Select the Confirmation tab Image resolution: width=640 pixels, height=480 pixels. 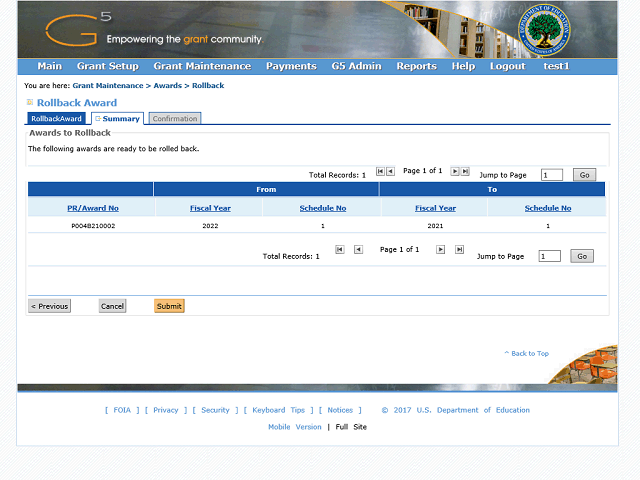(x=175, y=118)
